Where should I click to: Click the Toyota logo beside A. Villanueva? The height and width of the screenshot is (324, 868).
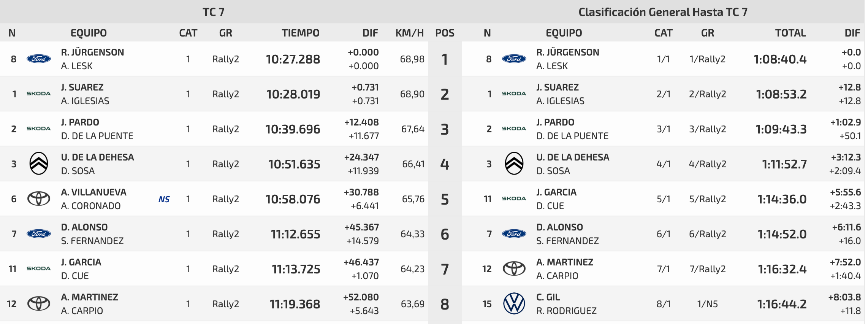[x=39, y=199]
